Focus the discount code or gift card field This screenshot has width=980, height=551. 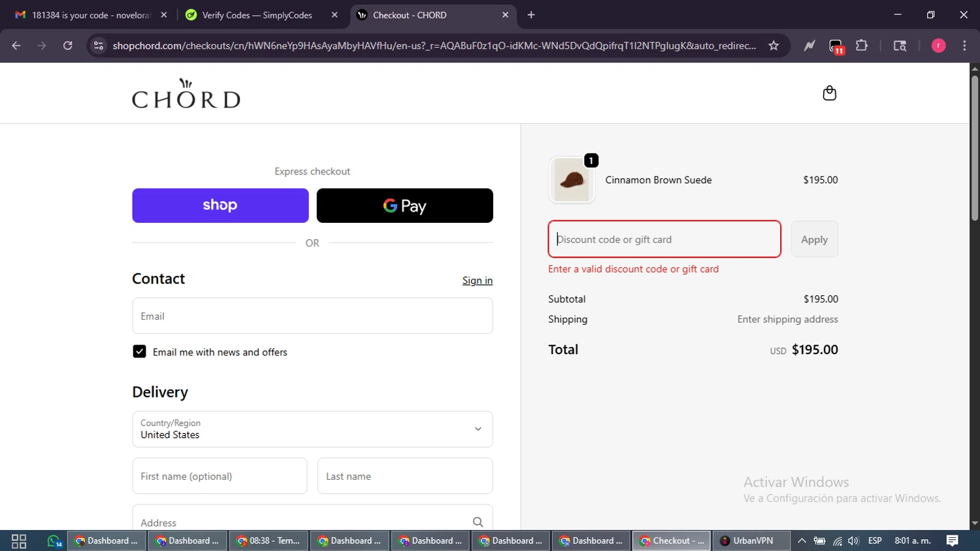click(664, 239)
